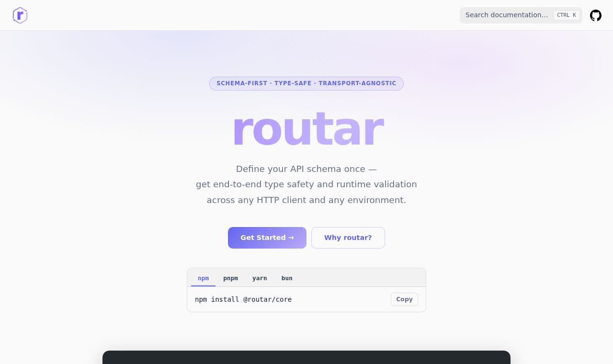
Task: Copy the install command
Action: point(404,299)
